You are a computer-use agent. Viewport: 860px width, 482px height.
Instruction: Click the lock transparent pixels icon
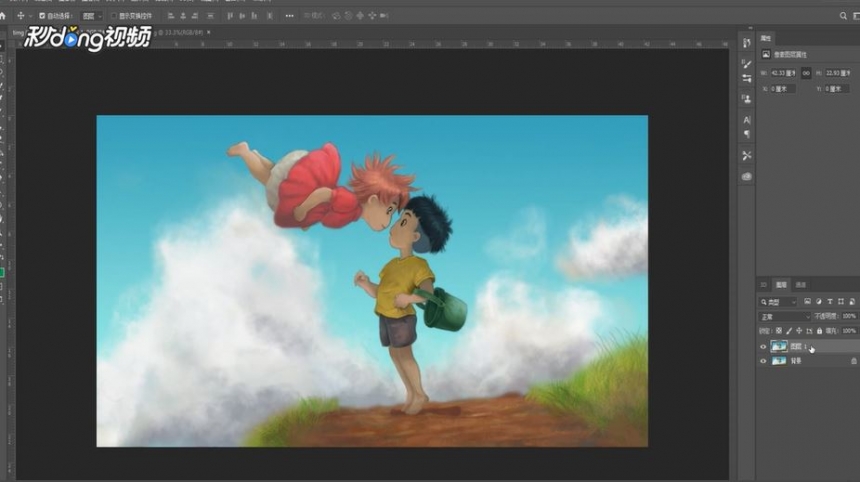pyautogui.click(x=778, y=331)
